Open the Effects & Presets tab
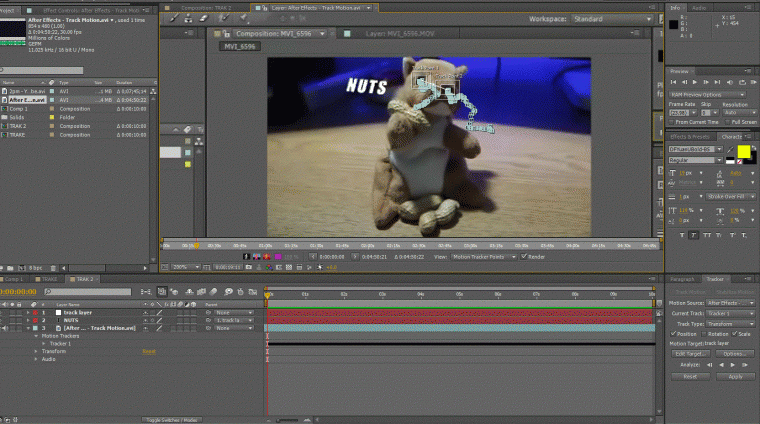 688,136
